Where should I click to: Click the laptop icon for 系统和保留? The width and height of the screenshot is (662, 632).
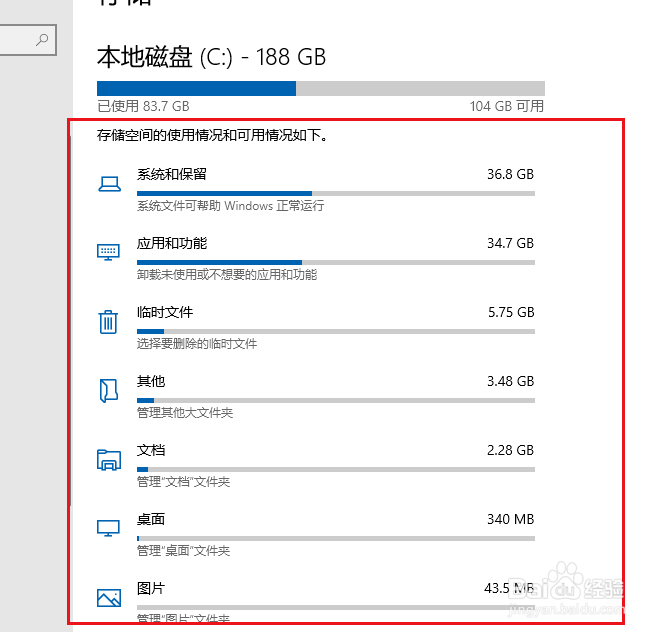pyautogui.click(x=109, y=184)
